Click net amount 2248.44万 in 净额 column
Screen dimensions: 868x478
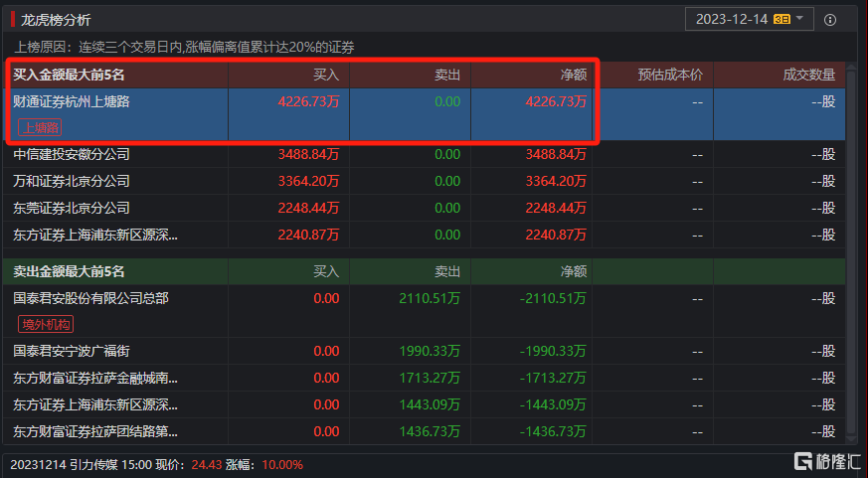[556, 208]
